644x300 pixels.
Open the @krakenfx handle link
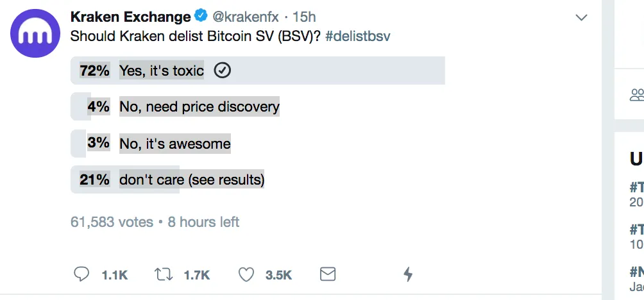point(246,17)
